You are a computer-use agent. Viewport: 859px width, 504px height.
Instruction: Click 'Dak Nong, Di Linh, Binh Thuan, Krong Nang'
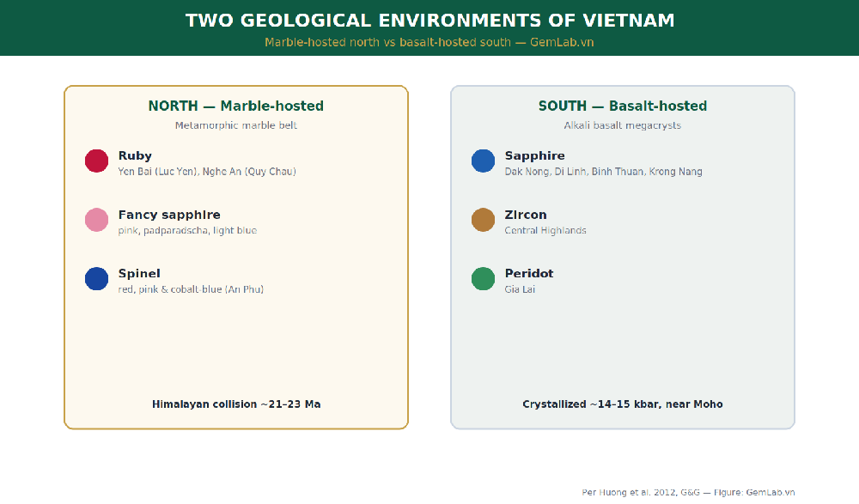coord(604,172)
